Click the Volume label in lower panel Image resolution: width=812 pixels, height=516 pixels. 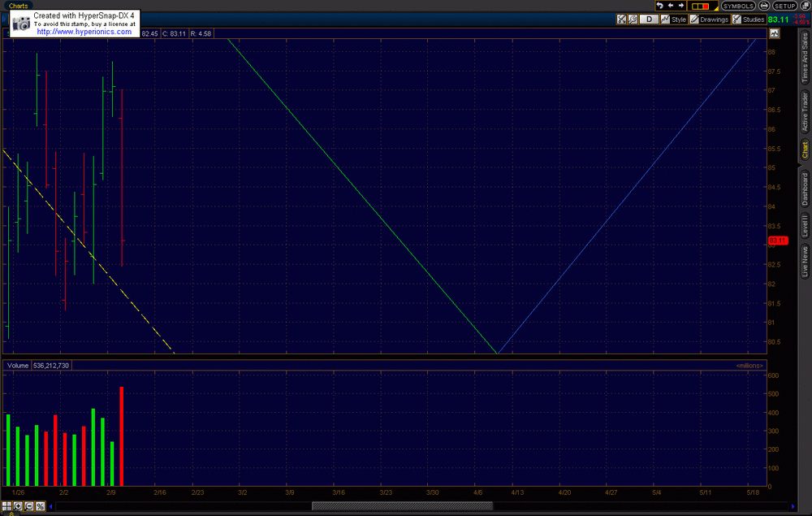pos(18,365)
